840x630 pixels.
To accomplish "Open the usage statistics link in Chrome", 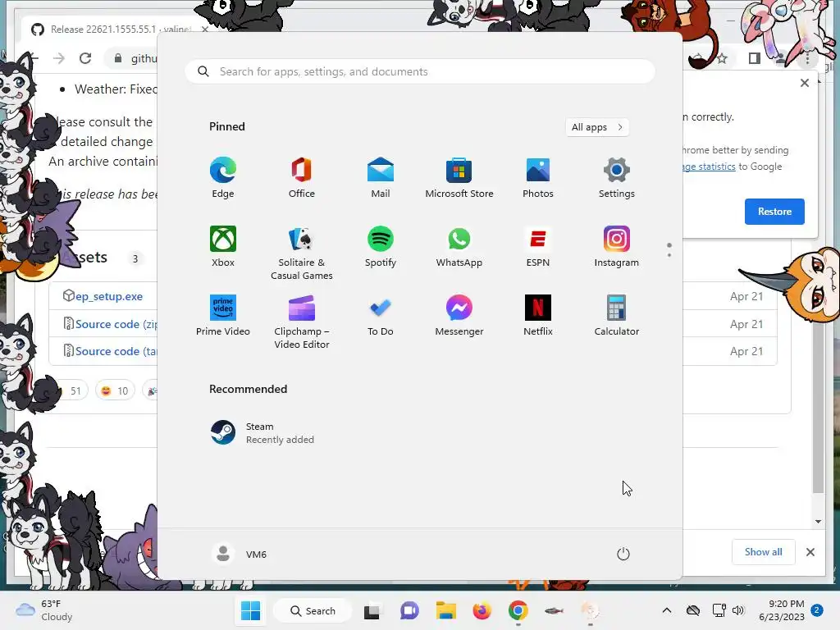I will pos(709,167).
